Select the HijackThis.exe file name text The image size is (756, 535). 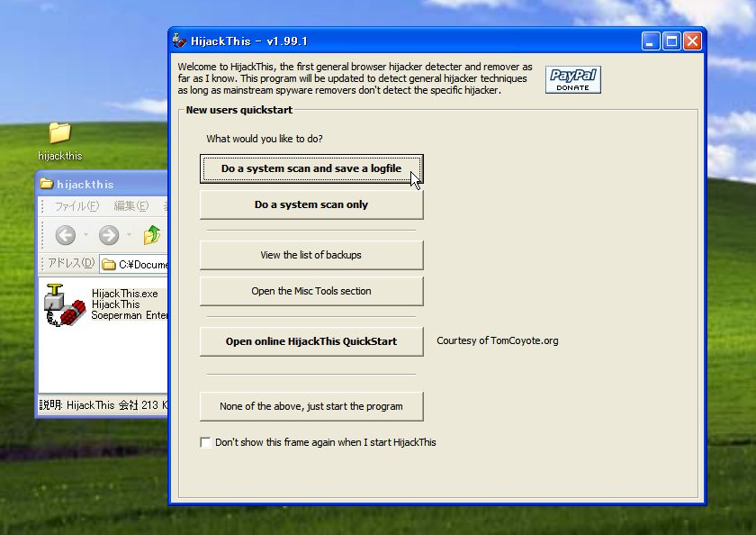point(125,294)
